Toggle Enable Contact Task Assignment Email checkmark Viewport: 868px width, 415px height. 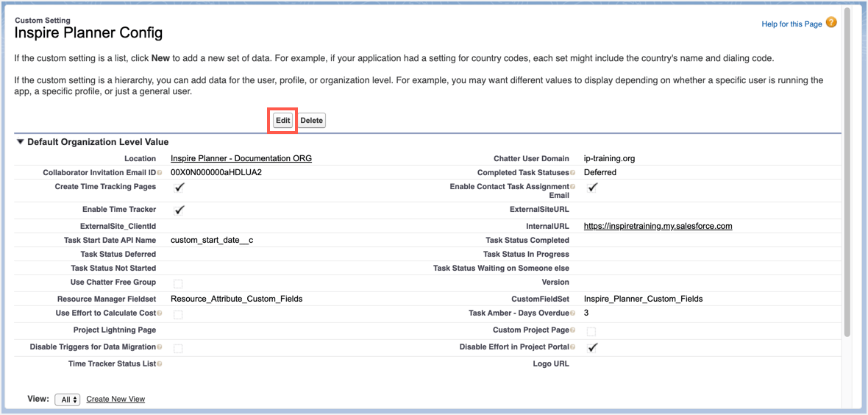coord(592,188)
